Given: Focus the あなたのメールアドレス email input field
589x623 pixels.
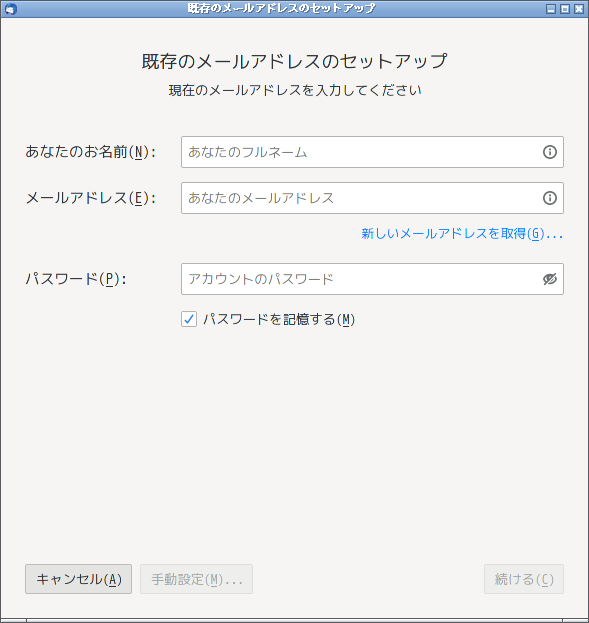Looking at the screenshot, I should point(372,198).
